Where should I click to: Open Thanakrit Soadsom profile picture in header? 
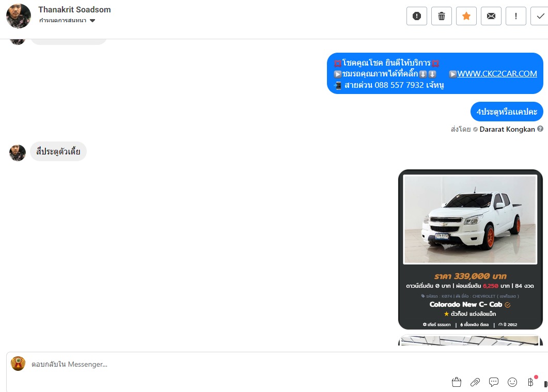tap(19, 16)
